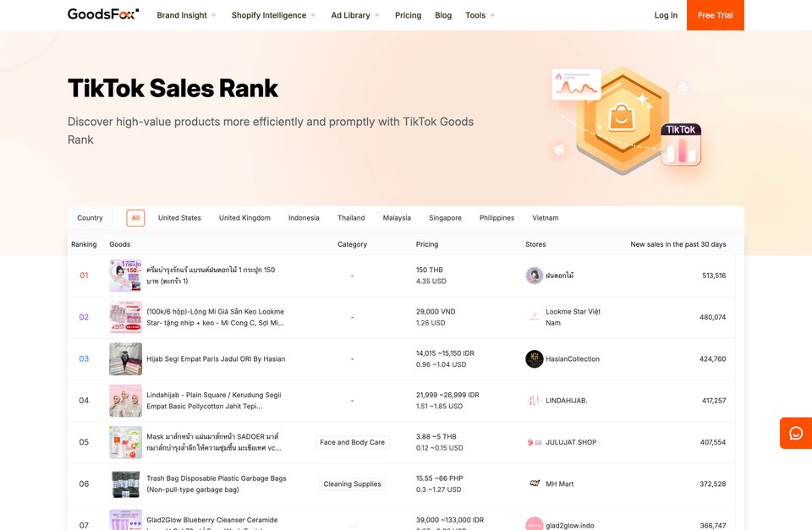Image resolution: width=812 pixels, height=530 pixels.
Task: Filter by United Kingdom
Action: click(244, 218)
